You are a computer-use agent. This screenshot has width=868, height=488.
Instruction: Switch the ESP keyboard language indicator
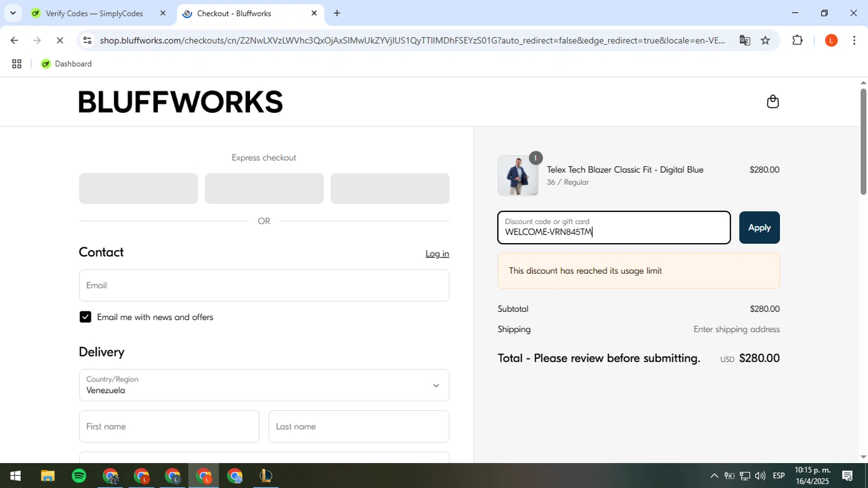point(779,476)
